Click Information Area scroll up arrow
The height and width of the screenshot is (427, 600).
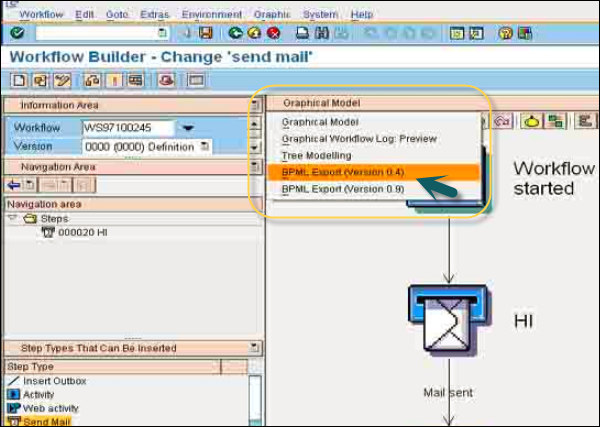(x=254, y=124)
